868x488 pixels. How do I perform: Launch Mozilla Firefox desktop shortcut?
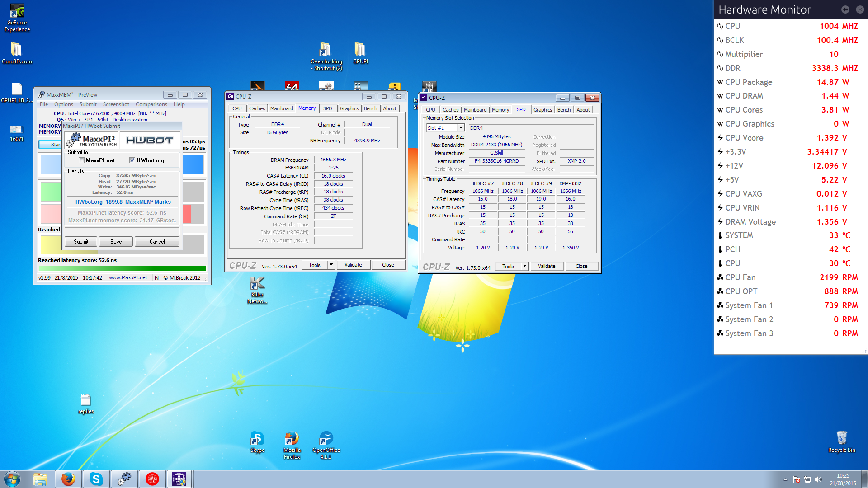[x=292, y=445]
